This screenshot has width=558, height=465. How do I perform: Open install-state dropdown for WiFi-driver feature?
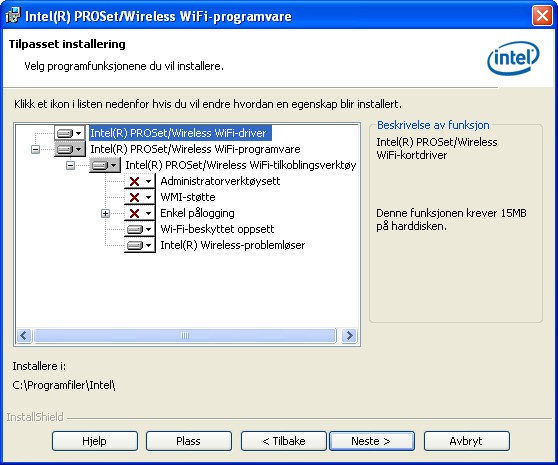(x=70, y=133)
